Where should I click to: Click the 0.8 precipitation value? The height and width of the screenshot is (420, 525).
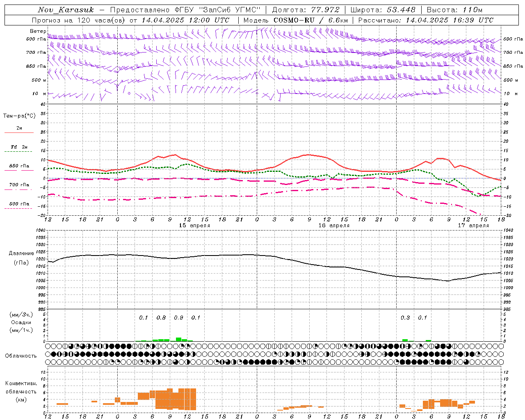161,318
